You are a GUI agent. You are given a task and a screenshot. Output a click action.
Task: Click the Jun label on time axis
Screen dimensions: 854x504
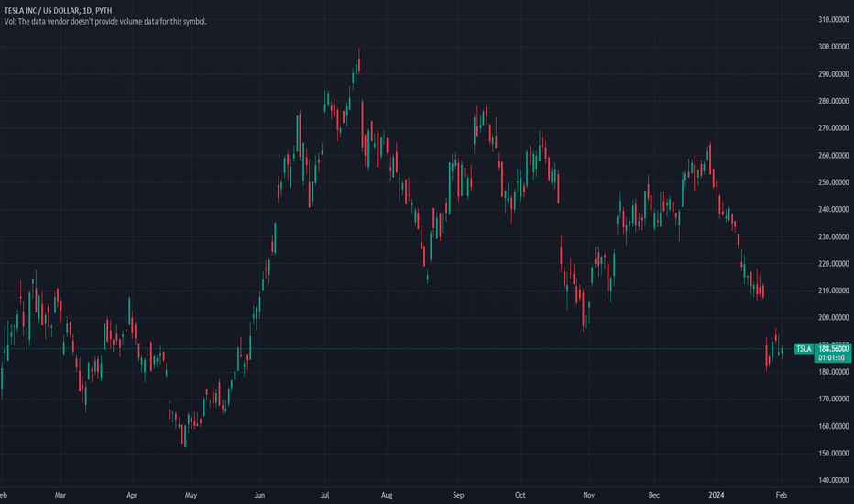click(259, 495)
